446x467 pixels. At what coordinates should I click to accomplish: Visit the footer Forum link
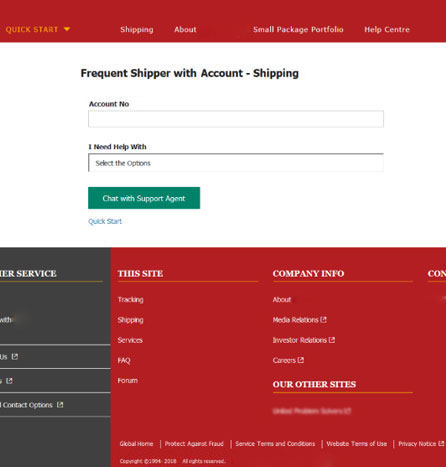[127, 380]
